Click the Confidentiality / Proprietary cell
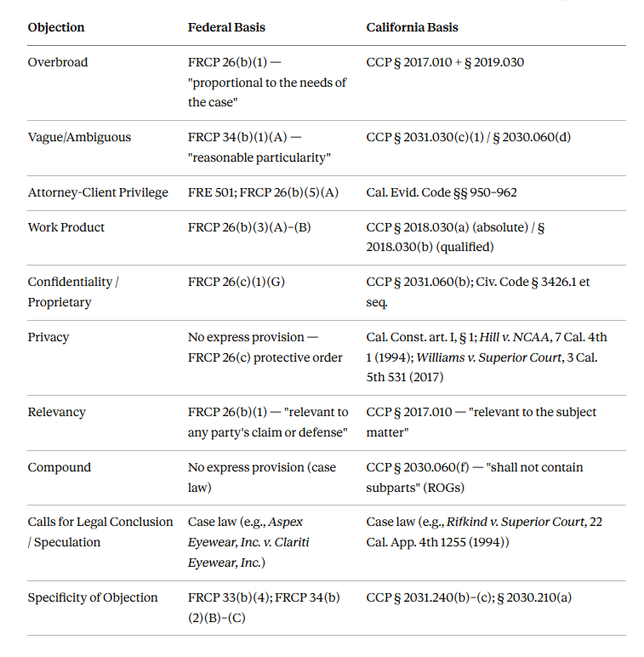 click(73, 292)
